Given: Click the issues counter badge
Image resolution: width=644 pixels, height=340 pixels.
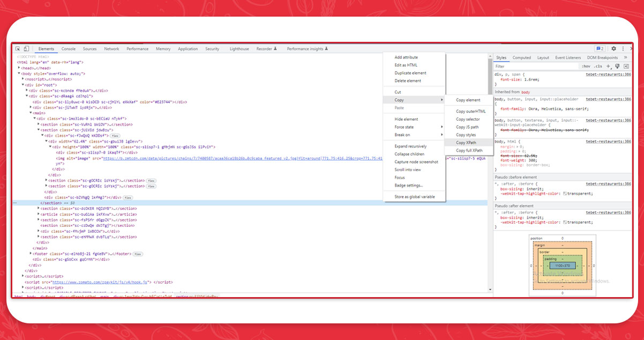Looking at the screenshot, I should tap(600, 49).
